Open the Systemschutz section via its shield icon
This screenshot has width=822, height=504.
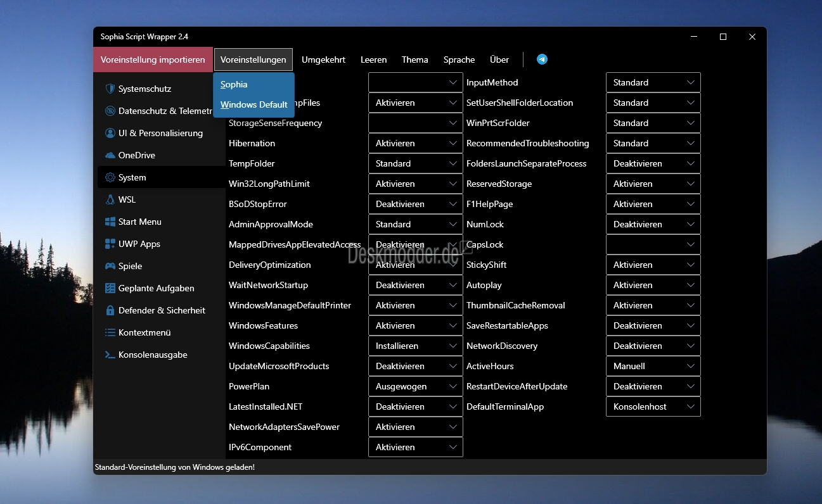(110, 89)
